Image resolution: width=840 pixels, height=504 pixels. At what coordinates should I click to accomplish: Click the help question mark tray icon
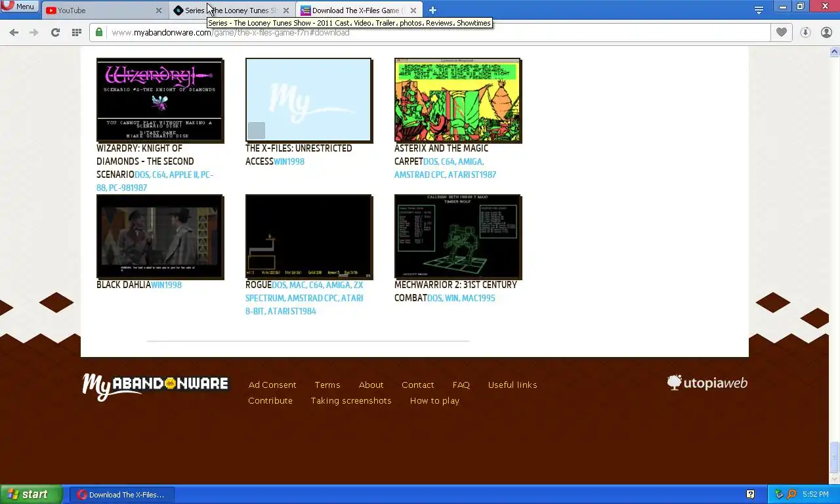point(751,494)
